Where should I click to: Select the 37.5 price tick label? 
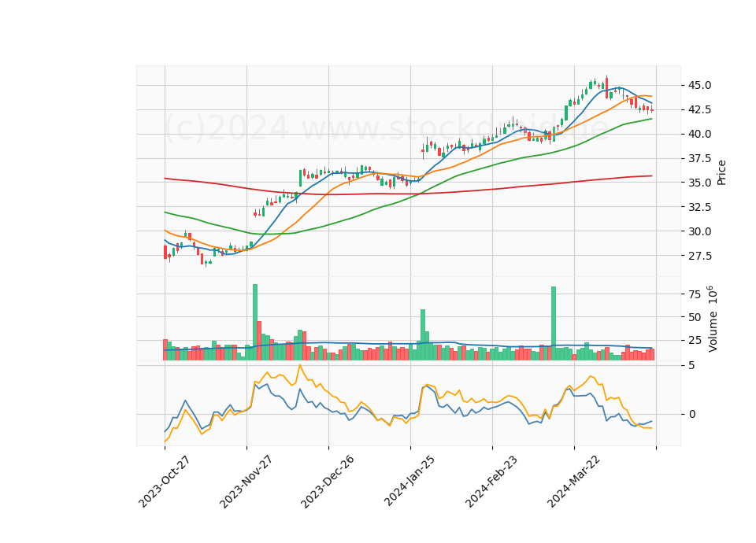(699, 158)
